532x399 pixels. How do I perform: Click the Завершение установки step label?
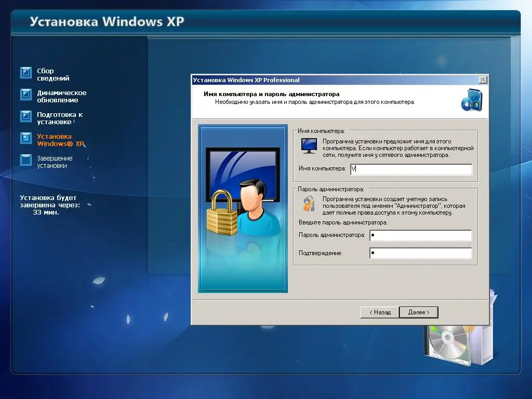[55, 162]
